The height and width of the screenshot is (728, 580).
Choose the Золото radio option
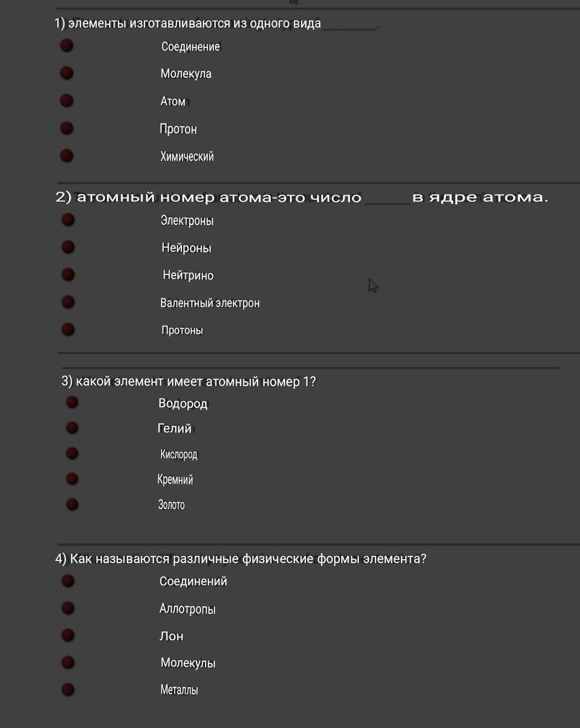click(72, 504)
